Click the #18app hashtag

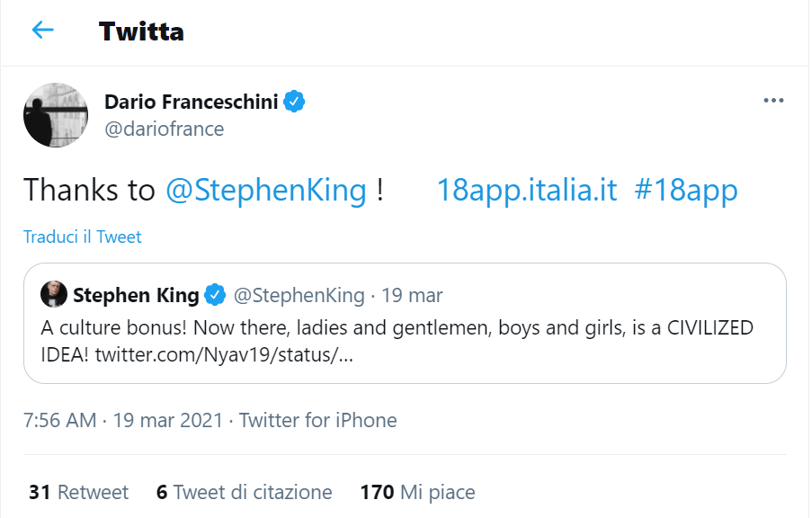[685, 190]
